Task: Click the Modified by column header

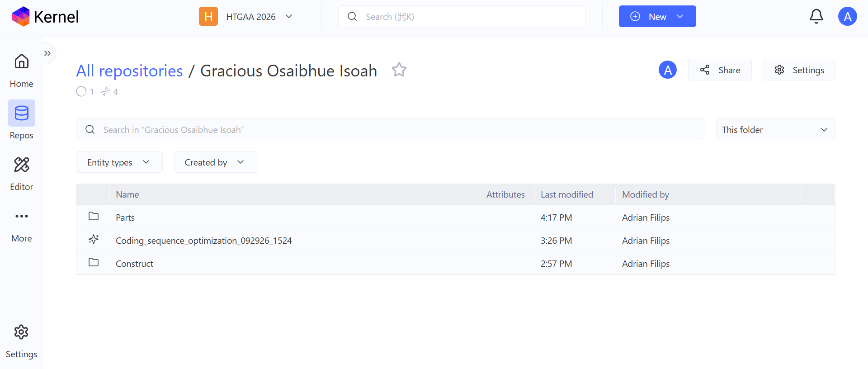Action: click(646, 194)
